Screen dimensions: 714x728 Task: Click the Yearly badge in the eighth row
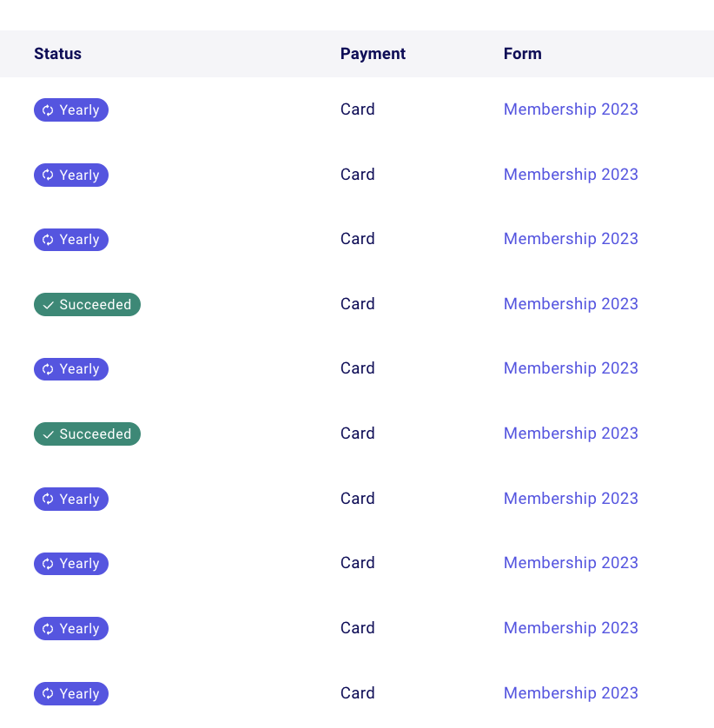(71, 564)
